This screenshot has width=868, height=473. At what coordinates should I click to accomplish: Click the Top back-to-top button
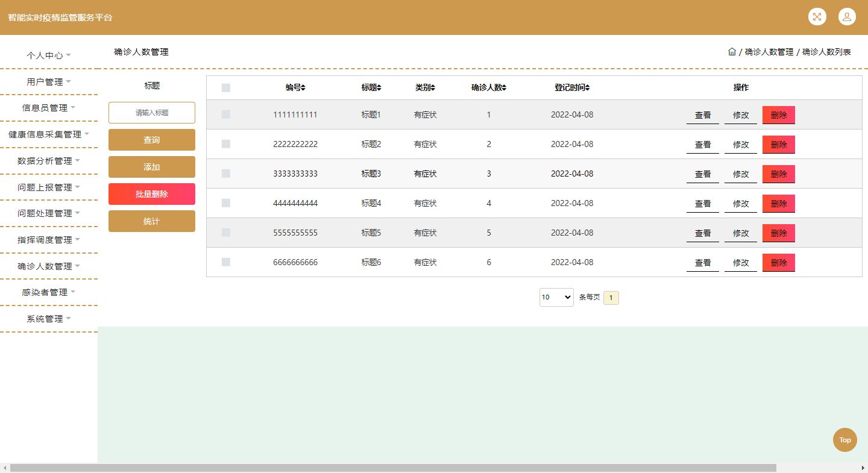[845, 440]
